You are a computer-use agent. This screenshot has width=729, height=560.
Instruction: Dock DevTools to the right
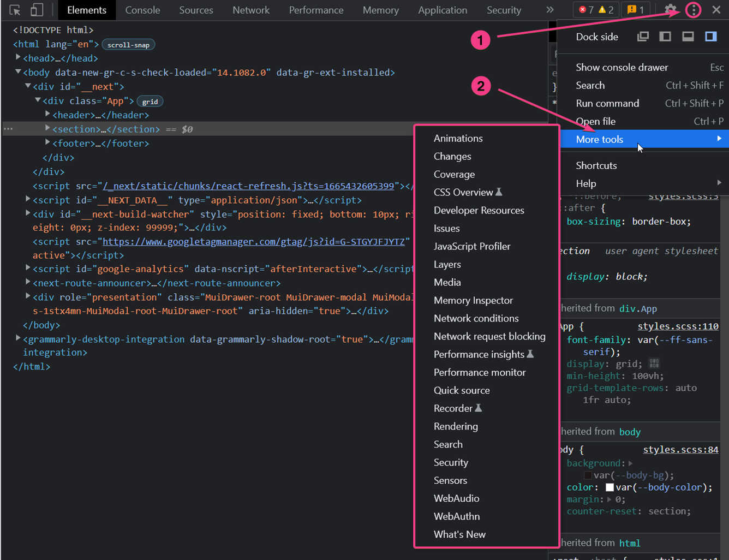710,37
